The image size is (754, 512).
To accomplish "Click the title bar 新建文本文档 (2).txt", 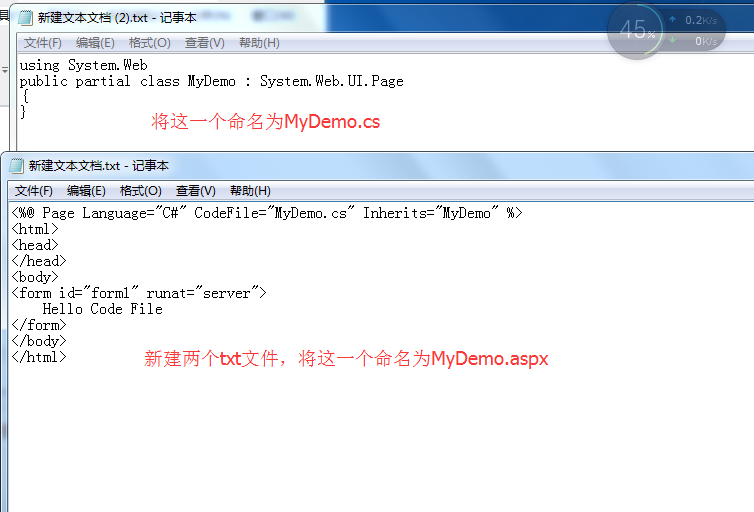I will tap(117, 18).
